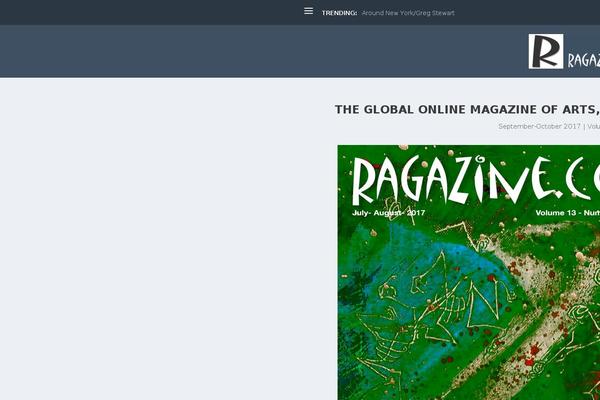Open the Ragazine cover image thumbnail
This screenshot has height=400, width=600.
[469, 272]
